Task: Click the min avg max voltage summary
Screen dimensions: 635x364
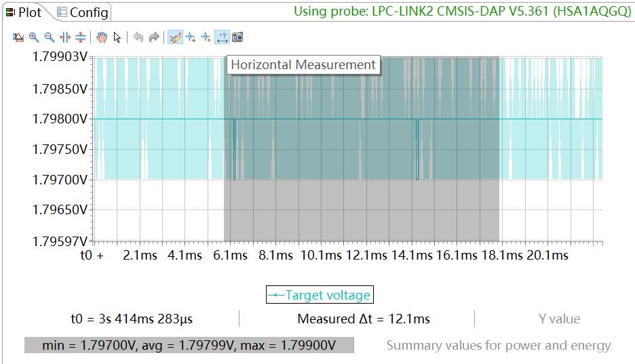Action: (x=189, y=346)
